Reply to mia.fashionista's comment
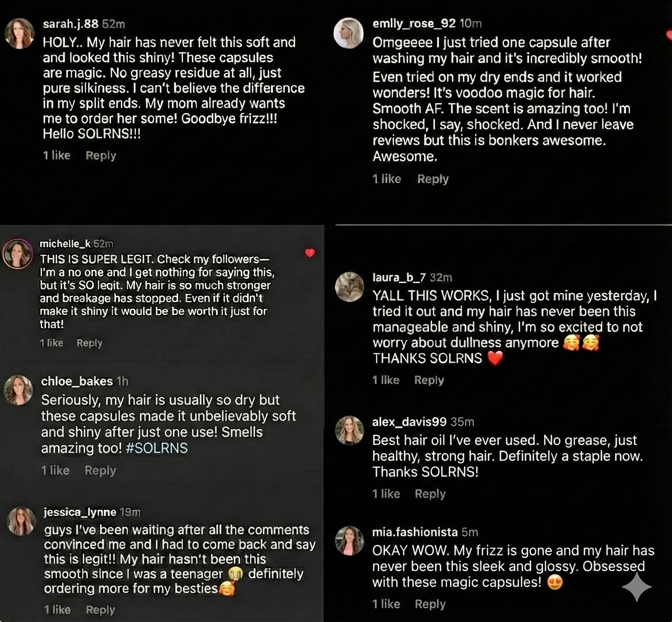Screen dimensions: 672x622 430,604
